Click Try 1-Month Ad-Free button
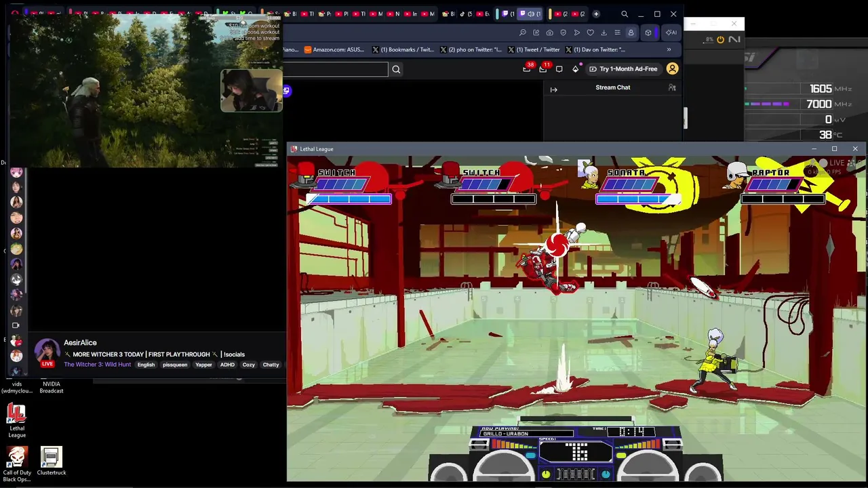Image resolution: width=868 pixels, height=488 pixels. (623, 69)
